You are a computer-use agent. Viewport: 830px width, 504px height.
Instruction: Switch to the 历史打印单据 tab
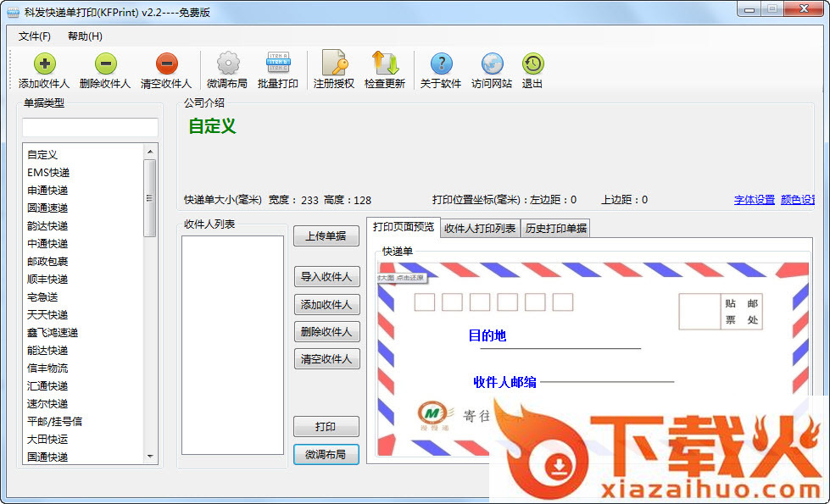pos(555,228)
